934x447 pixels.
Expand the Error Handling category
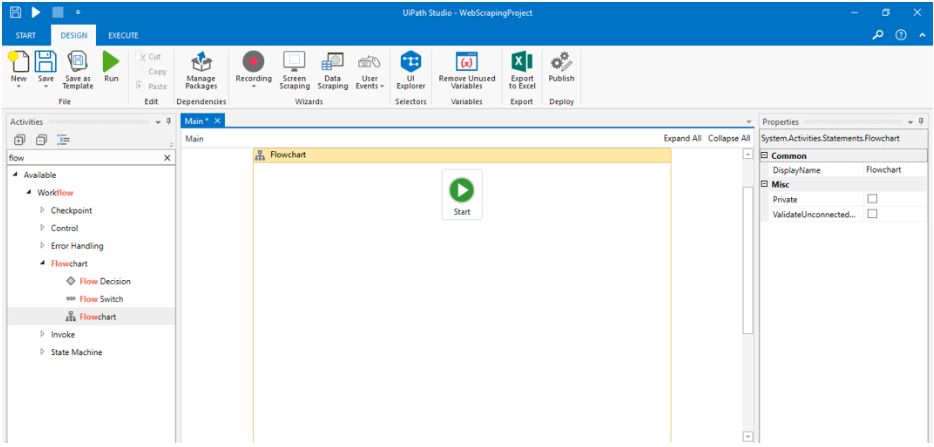click(x=42, y=246)
